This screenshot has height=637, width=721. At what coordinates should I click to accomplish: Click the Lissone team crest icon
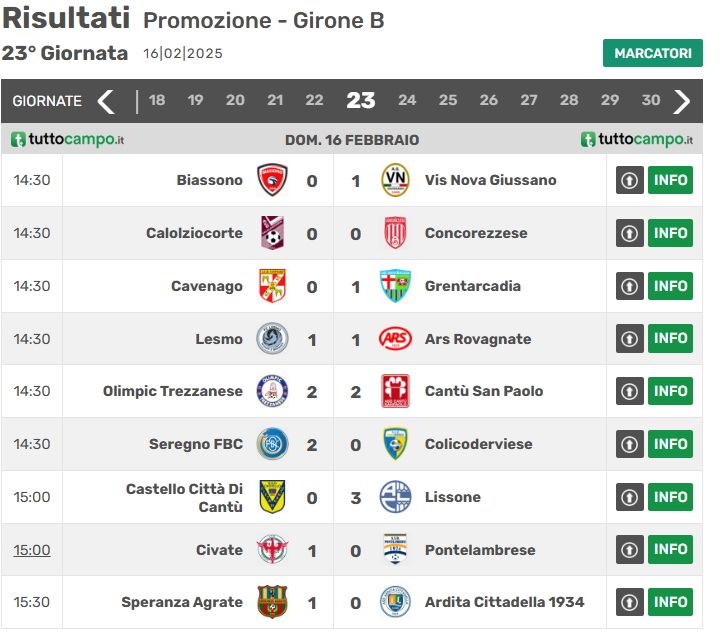[395, 497]
